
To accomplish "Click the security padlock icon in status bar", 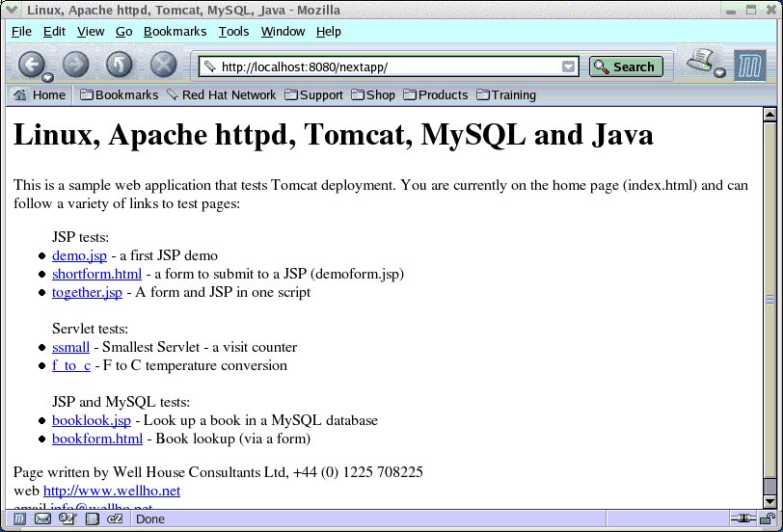I will [767, 519].
